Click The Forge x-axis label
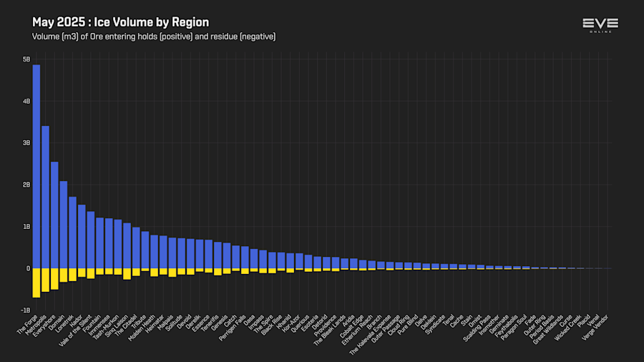 [27, 324]
